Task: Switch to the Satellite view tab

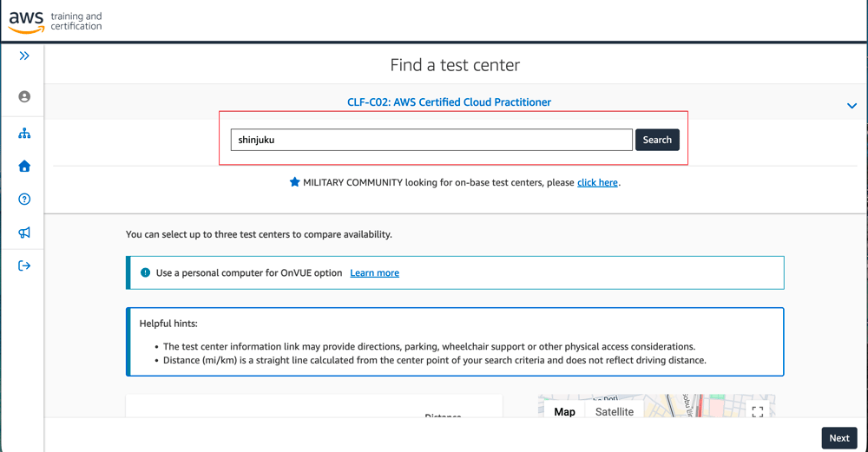Action: click(615, 411)
